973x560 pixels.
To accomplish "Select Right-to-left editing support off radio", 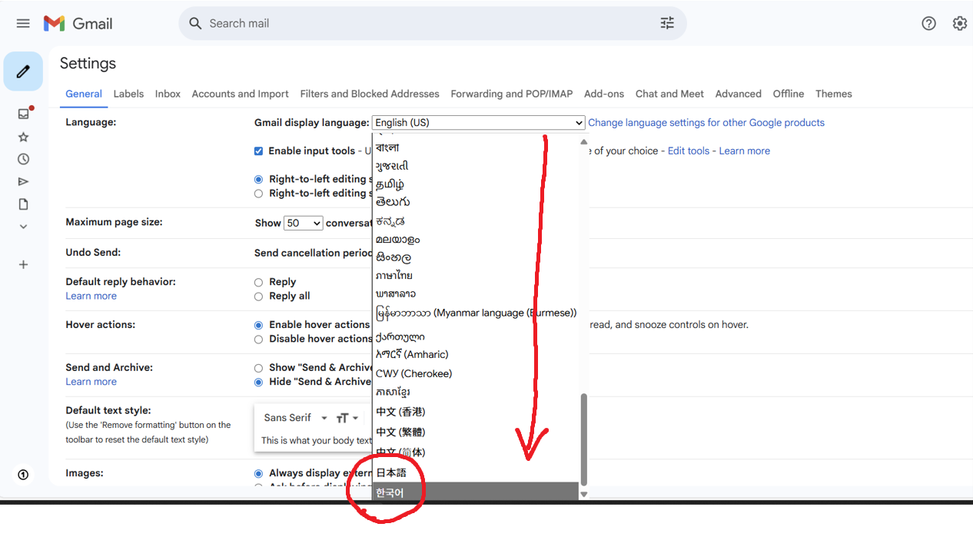I will (x=258, y=179).
